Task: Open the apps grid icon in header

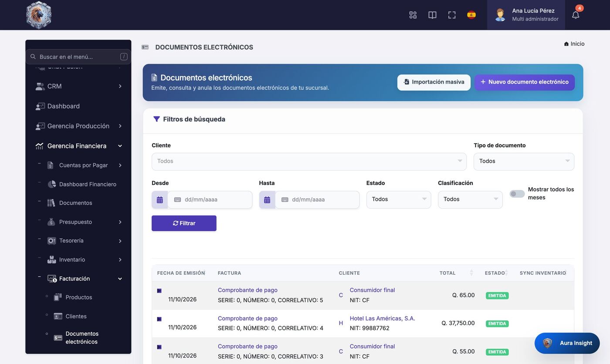Action: tap(413, 15)
